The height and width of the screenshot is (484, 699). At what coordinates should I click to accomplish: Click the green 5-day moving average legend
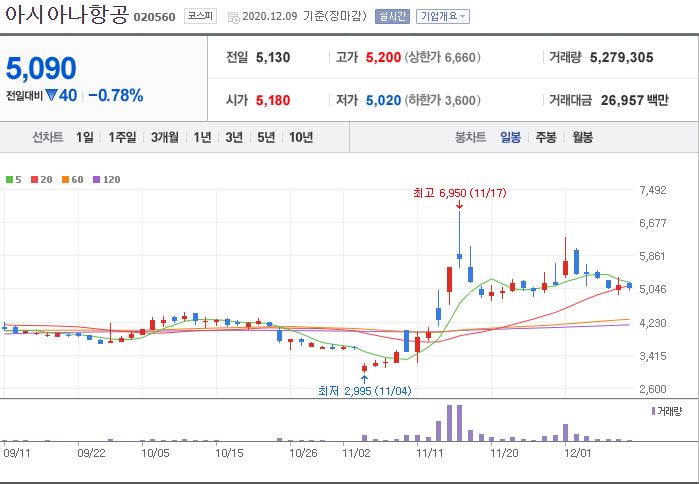coord(13,180)
